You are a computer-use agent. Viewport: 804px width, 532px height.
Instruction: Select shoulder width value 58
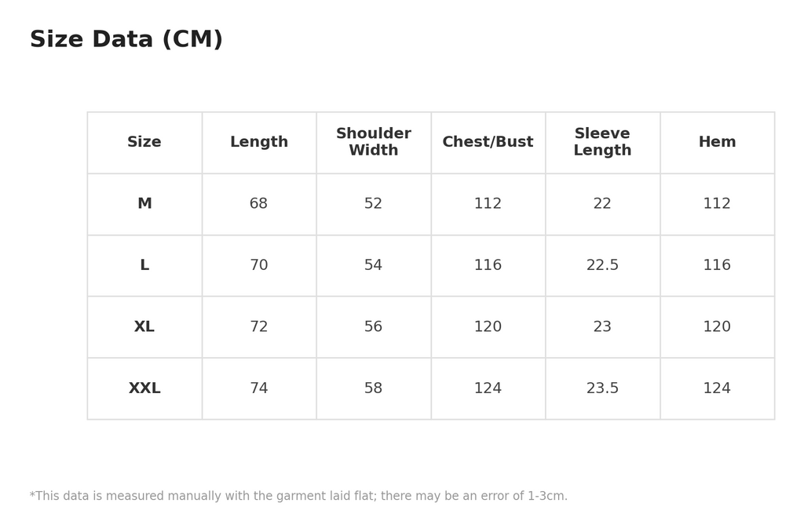click(x=373, y=388)
